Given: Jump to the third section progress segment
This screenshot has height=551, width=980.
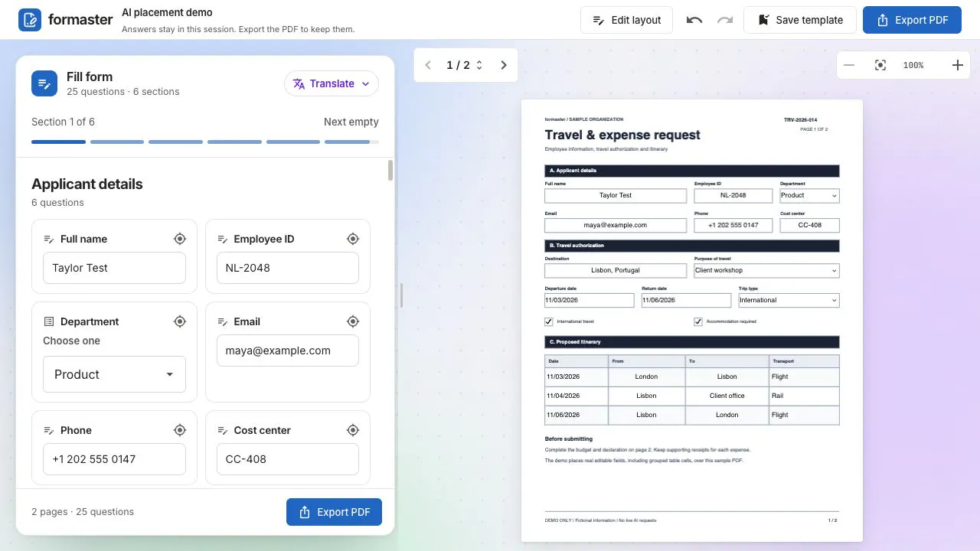Looking at the screenshot, I should coord(175,142).
